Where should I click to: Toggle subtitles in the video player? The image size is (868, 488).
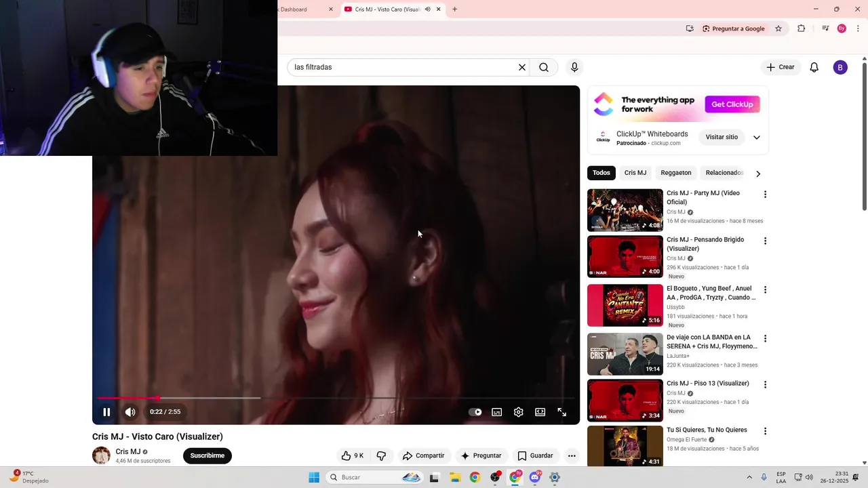[x=497, y=412]
